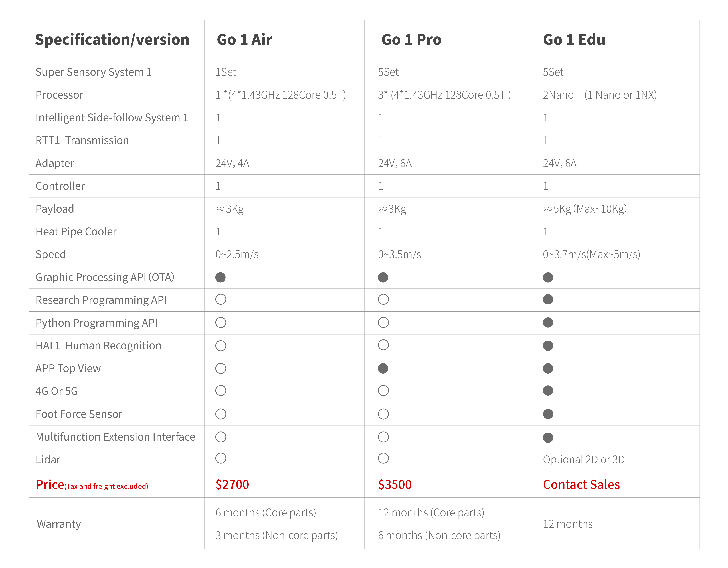Click the Go 1 Air column header
The width and height of the screenshot is (728, 568).
pyautogui.click(x=244, y=40)
